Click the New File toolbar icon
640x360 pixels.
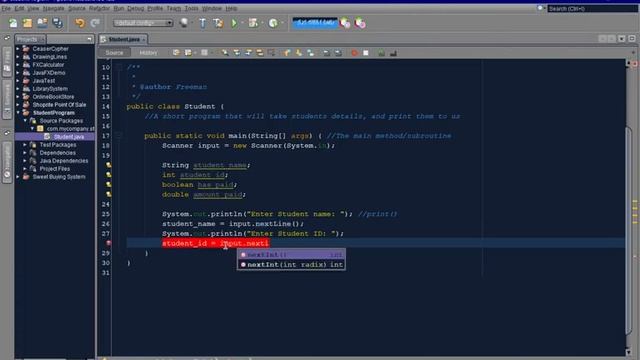point(13,23)
